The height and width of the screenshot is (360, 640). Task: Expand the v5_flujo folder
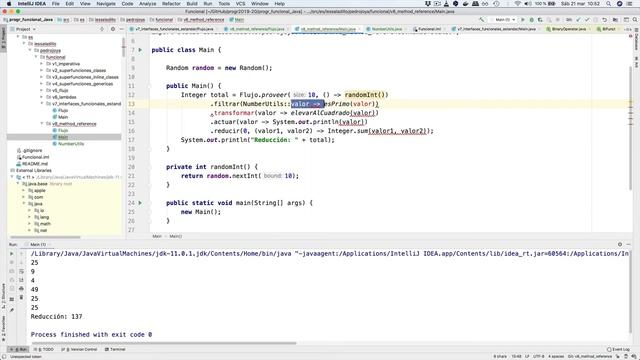(42, 90)
